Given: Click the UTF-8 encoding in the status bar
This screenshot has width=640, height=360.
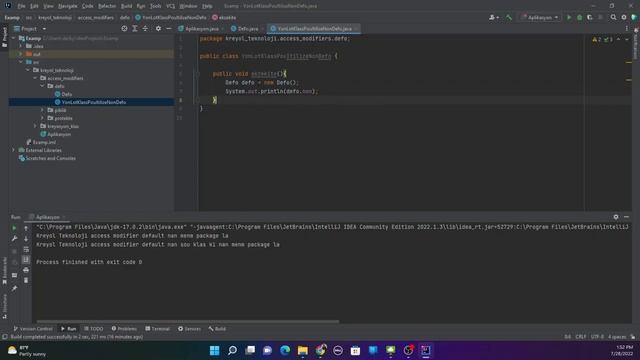Looking at the screenshot, I should tap(597, 337).
